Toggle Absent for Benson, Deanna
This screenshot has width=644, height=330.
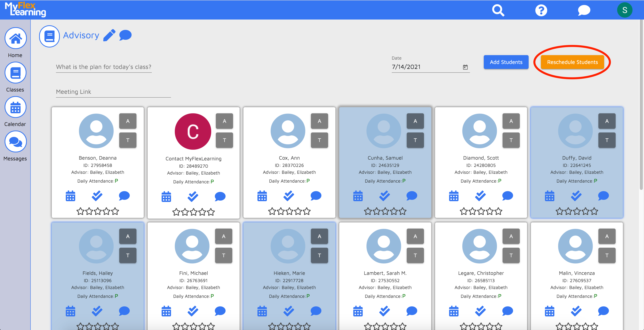pyautogui.click(x=128, y=121)
